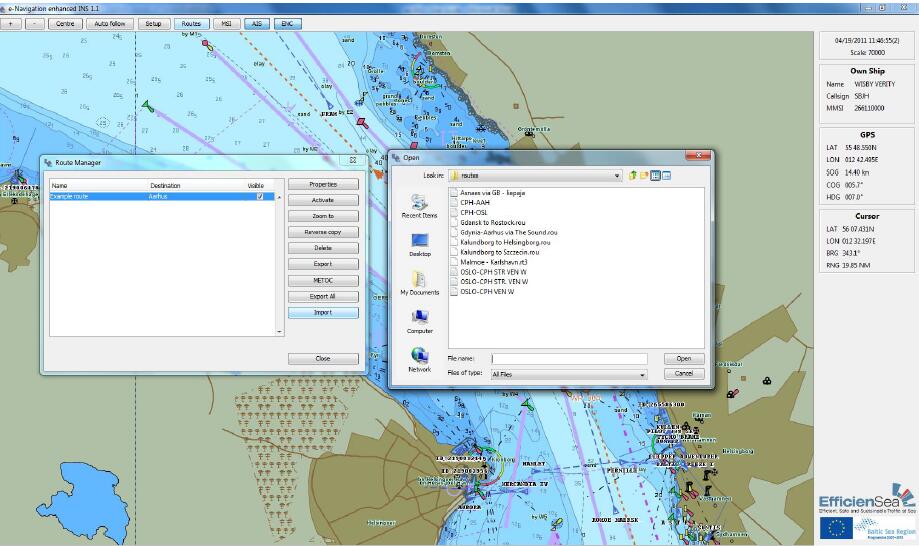The height and width of the screenshot is (546, 919).
Task: Click METOC in Route Manager
Action: point(323,281)
